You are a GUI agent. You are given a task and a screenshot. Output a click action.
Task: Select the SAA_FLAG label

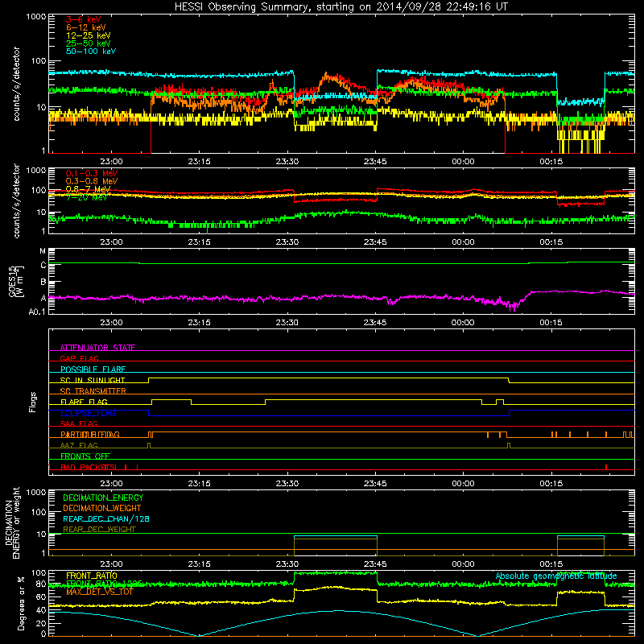tap(79, 423)
